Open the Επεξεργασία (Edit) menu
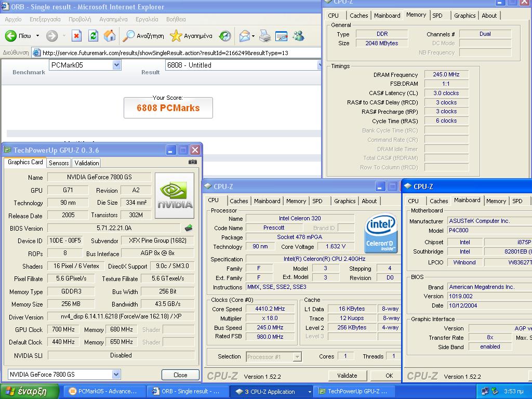532x399 pixels. pyautogui.click(x=45, y=19)
